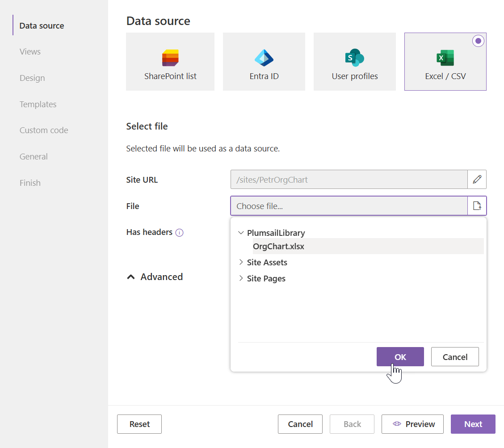Expand the Site Pages folder chevron
This screenshot has height=448, width=504.
point(241,278)
